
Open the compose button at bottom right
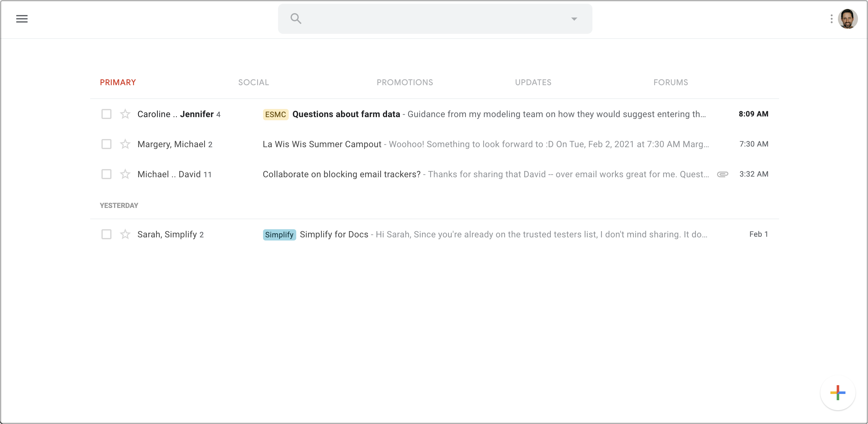(838, 392)
